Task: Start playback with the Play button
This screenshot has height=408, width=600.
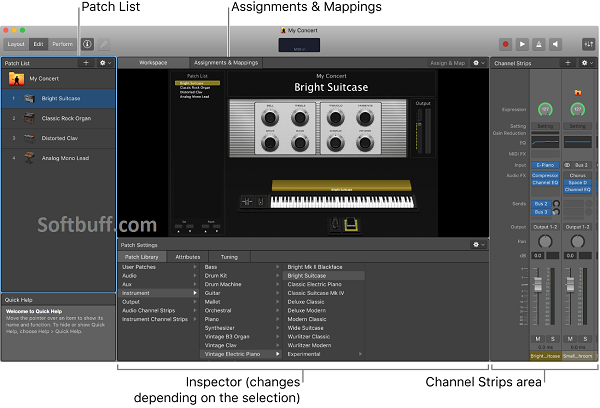Action: [522, 44]
